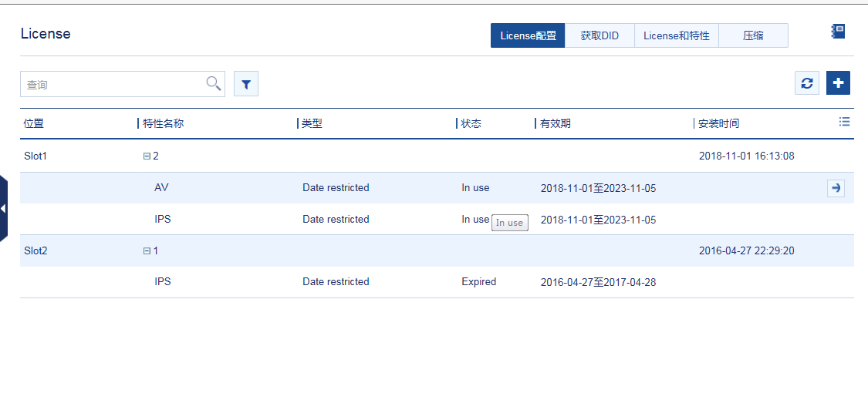Refresh the license list
This screenshot has width=868, height=410.
[x=807, y=83]
